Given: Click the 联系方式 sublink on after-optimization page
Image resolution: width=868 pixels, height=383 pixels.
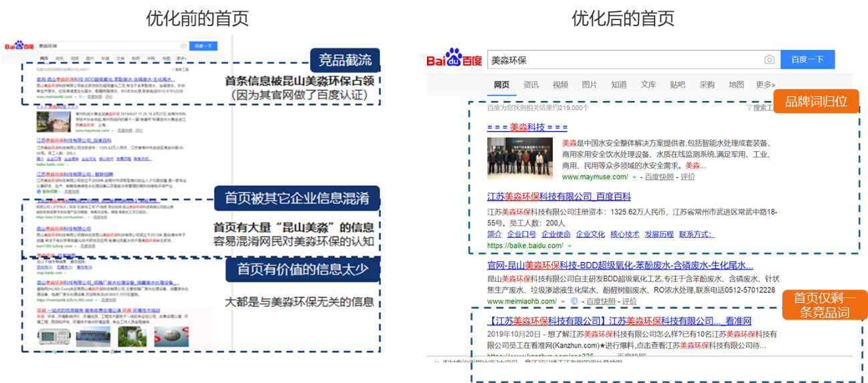Looking at the screenshot, I should [x=697, y=235].
